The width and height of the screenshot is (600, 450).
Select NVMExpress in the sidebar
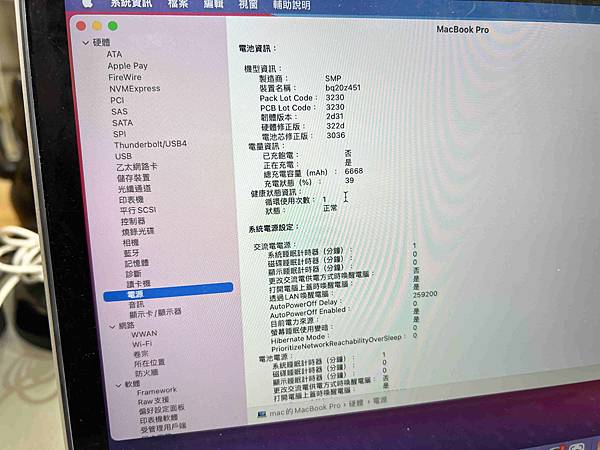point(135,89)
